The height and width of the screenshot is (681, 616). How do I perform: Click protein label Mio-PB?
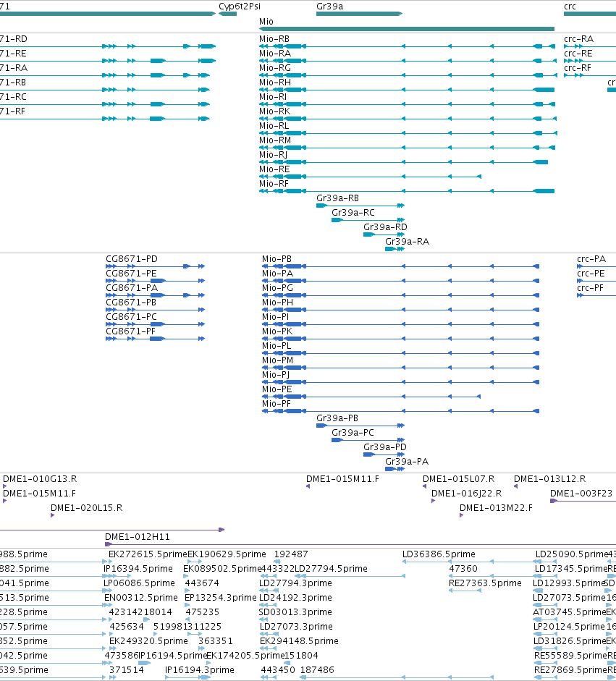pos(277,258)
